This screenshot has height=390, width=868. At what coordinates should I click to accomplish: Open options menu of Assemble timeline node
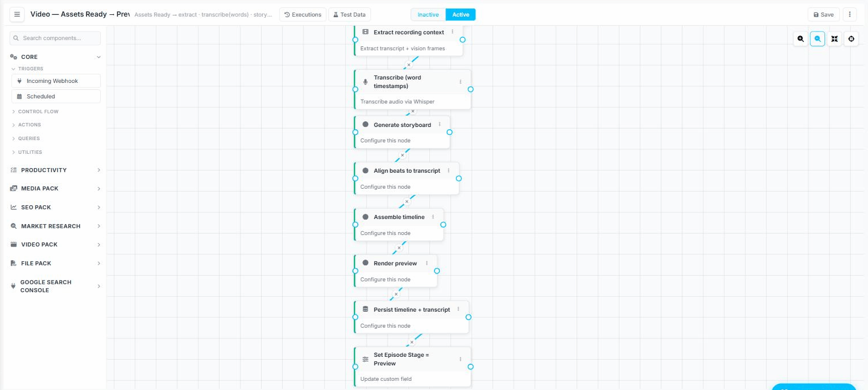(433, 217)
